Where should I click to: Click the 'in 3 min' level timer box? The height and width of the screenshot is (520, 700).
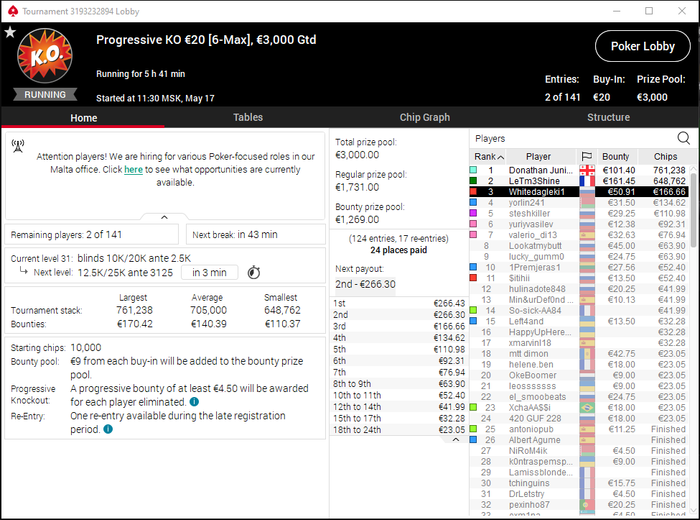209,272
